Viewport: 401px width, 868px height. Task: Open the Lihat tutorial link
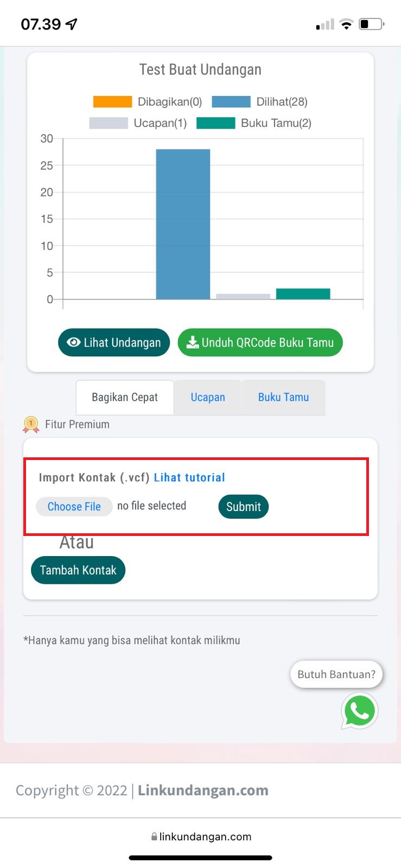tap(189, 477)
